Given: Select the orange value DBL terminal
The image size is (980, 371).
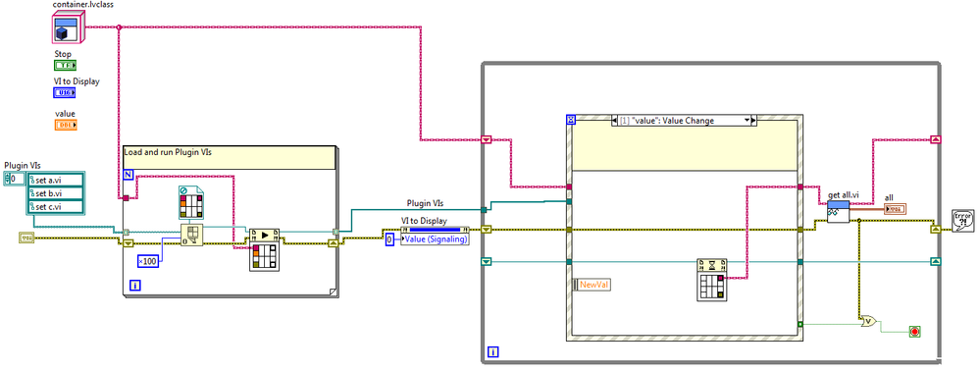Looking at the screenshot, I should pos(65,125).
